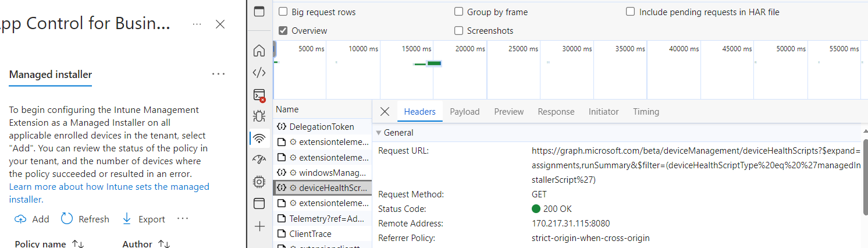The image size is (868, 248).
Task: Close the App Control for Business blade
Action: pyautogui.click(x=220, y=24)
